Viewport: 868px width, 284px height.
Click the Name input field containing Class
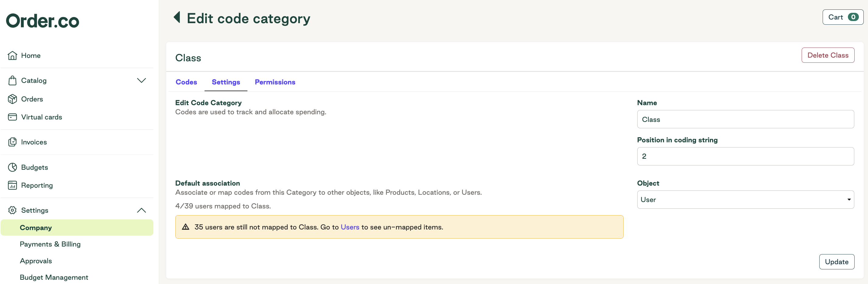745,119
